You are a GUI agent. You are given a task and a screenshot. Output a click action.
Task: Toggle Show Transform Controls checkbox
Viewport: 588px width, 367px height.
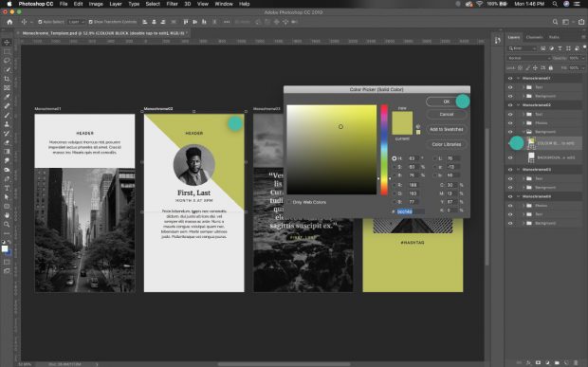[90, 22]
